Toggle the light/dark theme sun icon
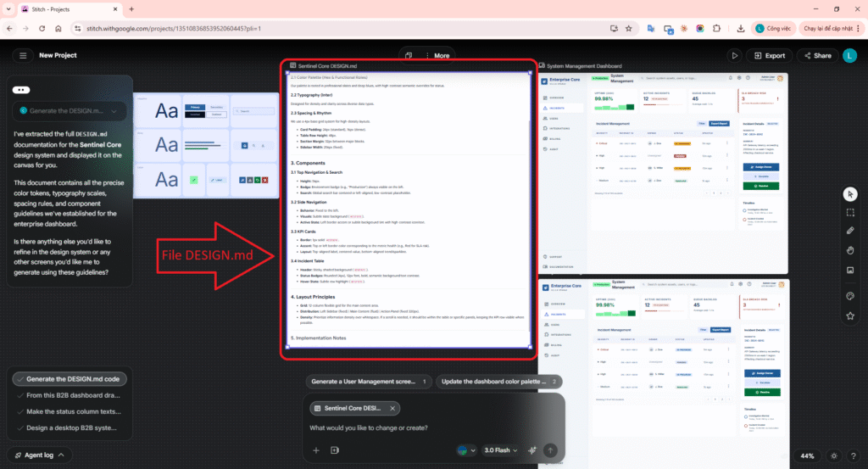868x469 pixels. click(x=835, y=455)
